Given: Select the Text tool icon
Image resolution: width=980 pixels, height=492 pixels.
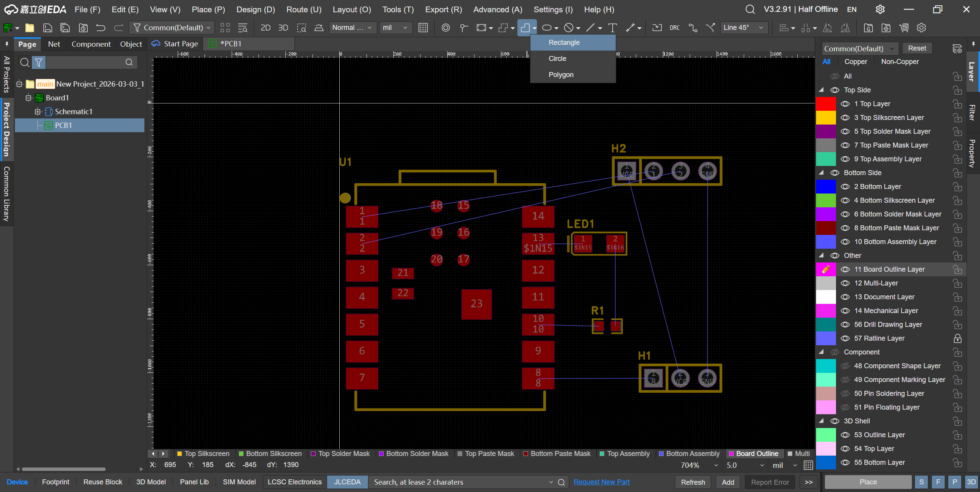Looking at the screenshot, I should point(612,28).
